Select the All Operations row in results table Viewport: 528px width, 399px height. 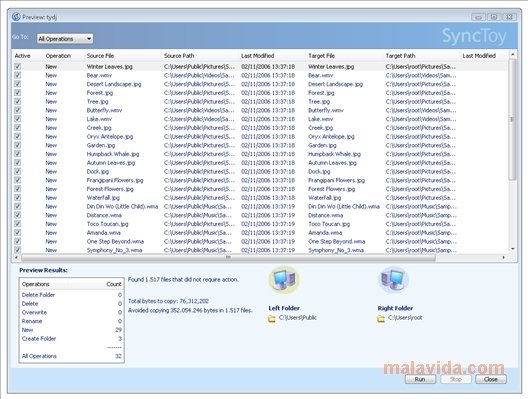click(x=71, y=356)
